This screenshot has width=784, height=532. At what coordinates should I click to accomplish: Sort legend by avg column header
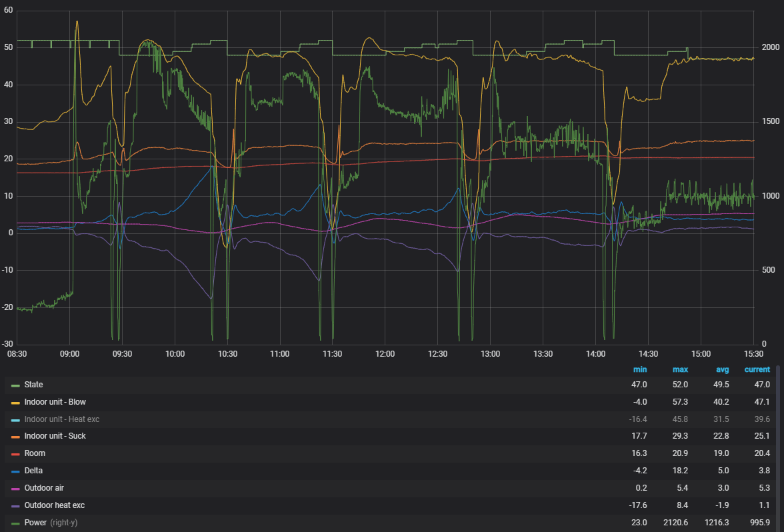721,369
